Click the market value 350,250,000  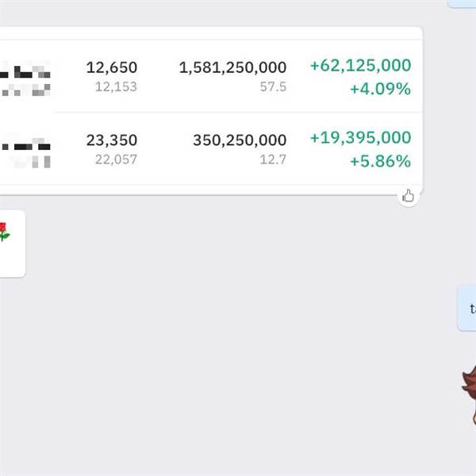point(240,140)
